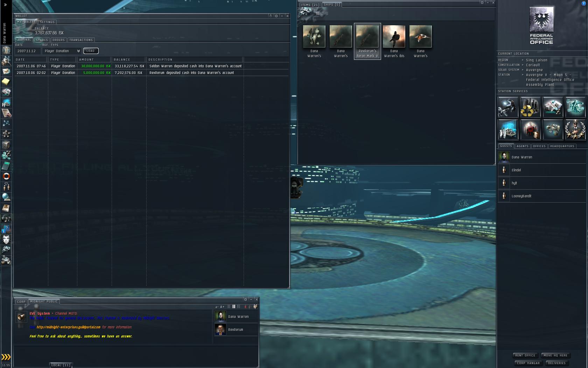Open the wallet Settings tab
588x368 pixels.
click(47, 22)
